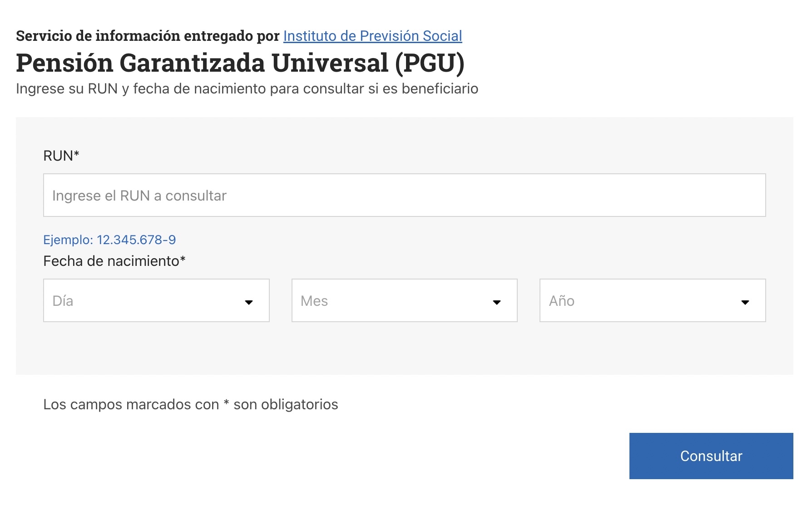
Task: Click the Ejemplo: 12.345.678-9 hint text
Action: (x=109, y=240)
